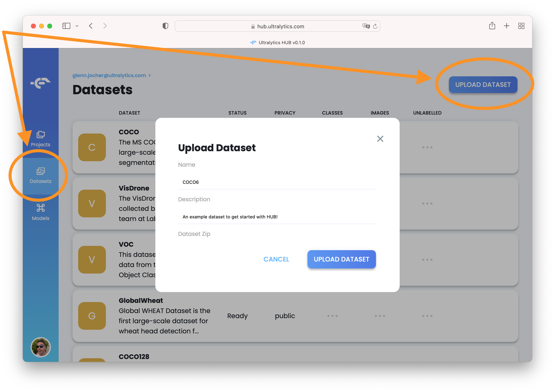Image resolution: width=555 pixels, height=392 pixels.
Task: Click the share icon in the browser toolbar
Action: click(x=492, y=26)
